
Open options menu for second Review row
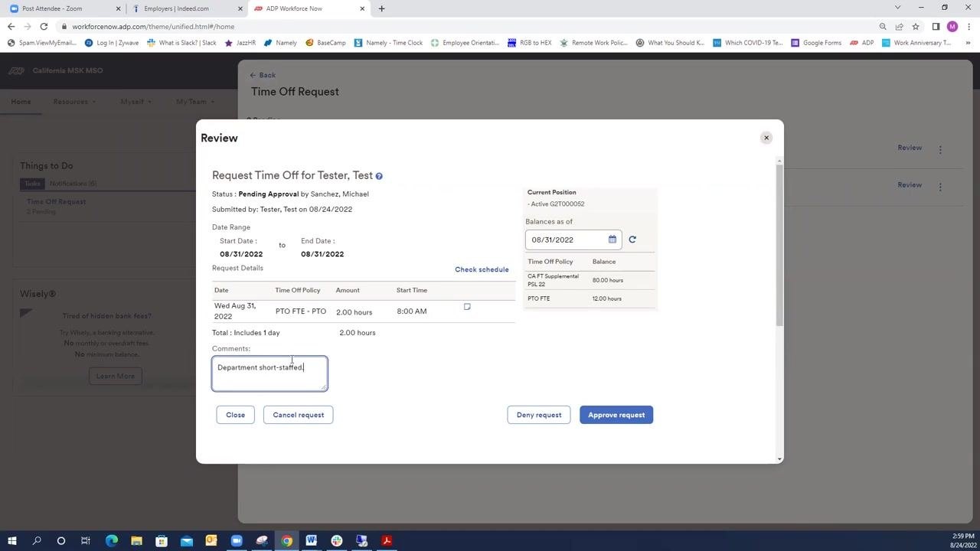pyautogui.click(x=940, y=186)
